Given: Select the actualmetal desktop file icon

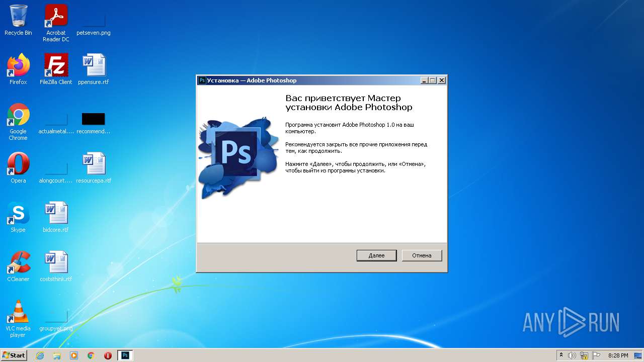Looking at the screenshot, I should point(56,122).
